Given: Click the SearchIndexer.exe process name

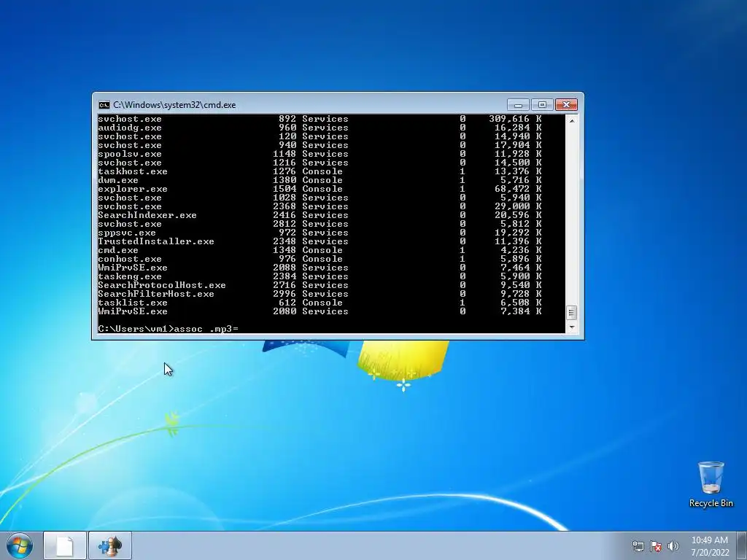Looking at the screenshot, I should [147, 215].
